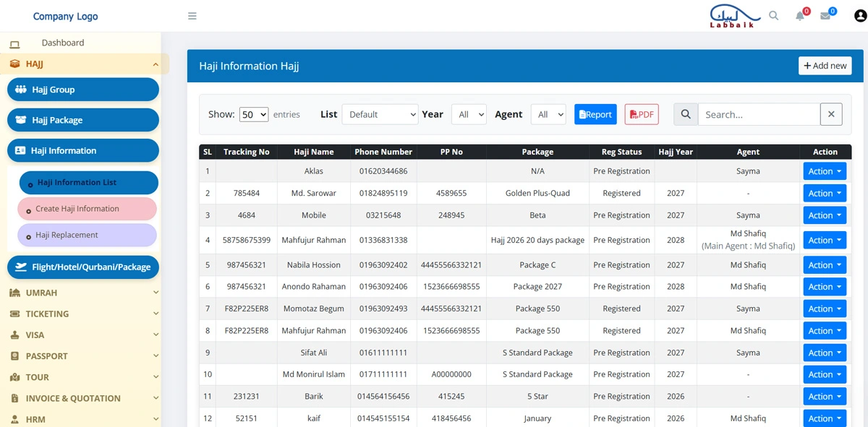868x427 pixels.
Task: Open Haji Information menu
Action: (x=83, y=150)
